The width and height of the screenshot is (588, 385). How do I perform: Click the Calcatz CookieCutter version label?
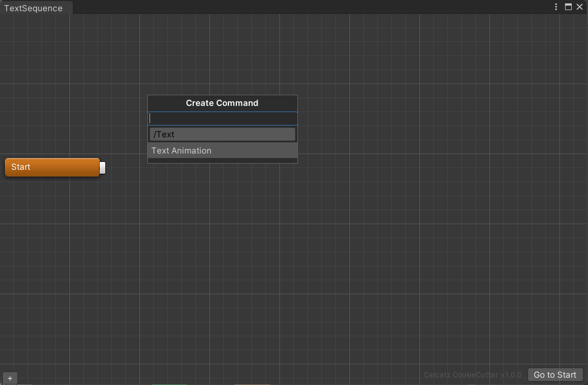473,374
